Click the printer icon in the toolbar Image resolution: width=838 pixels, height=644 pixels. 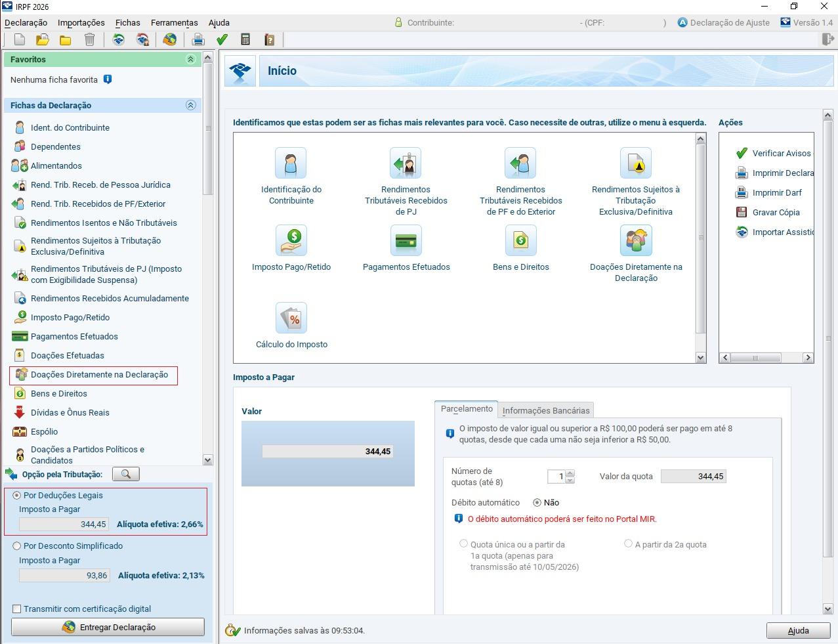198,40
